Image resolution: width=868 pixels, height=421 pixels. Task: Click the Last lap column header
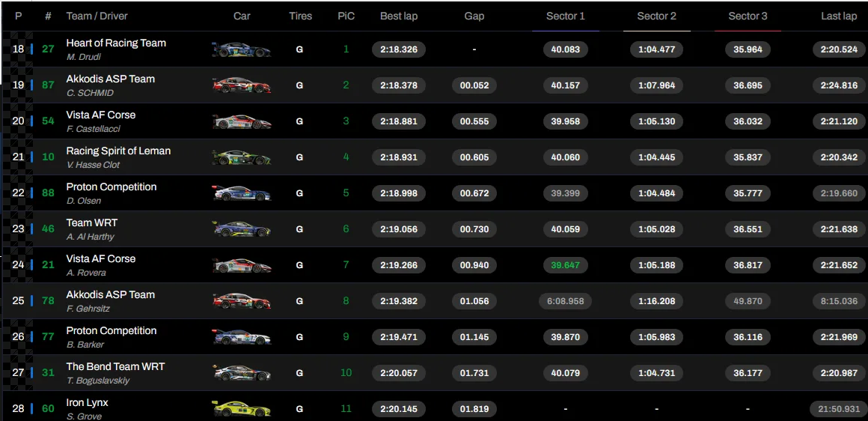coord(838,16)
